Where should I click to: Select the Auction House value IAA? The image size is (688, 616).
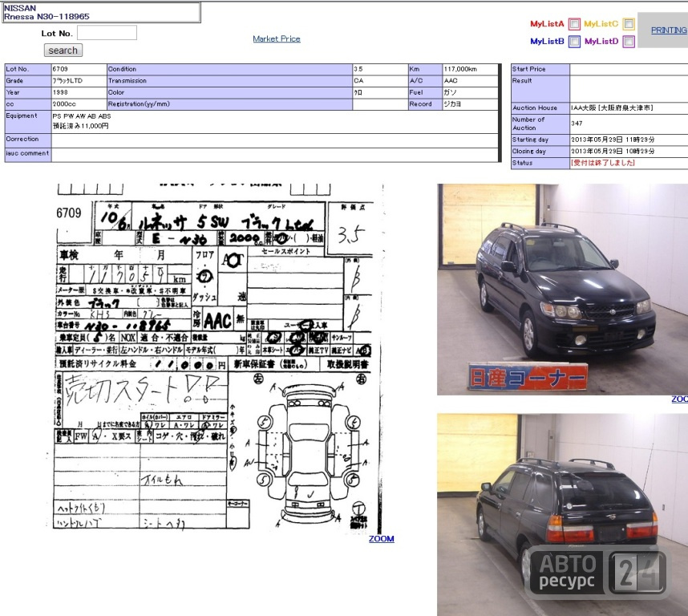click(612, 108)
